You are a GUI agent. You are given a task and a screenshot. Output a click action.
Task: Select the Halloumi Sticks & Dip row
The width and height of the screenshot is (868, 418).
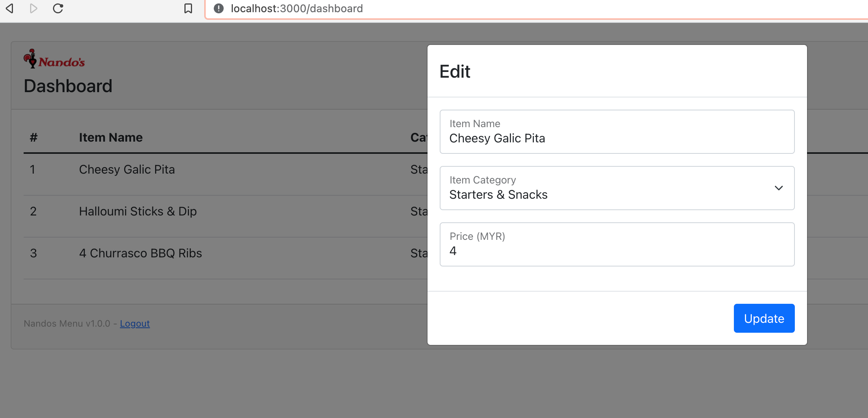[x=226, y=217]
